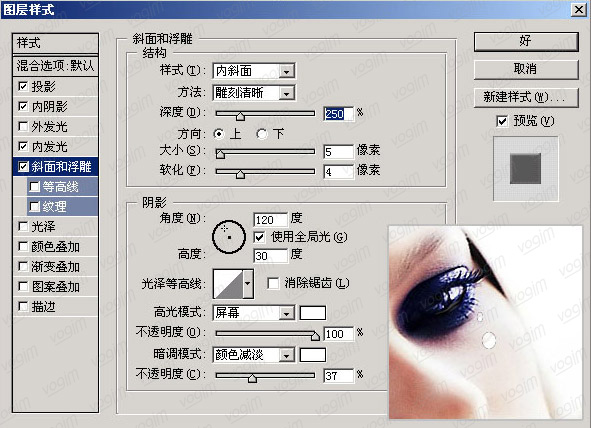This screenshot has height=428, width=591.
Task: Click the 大小 size input field
Action: 338,152
